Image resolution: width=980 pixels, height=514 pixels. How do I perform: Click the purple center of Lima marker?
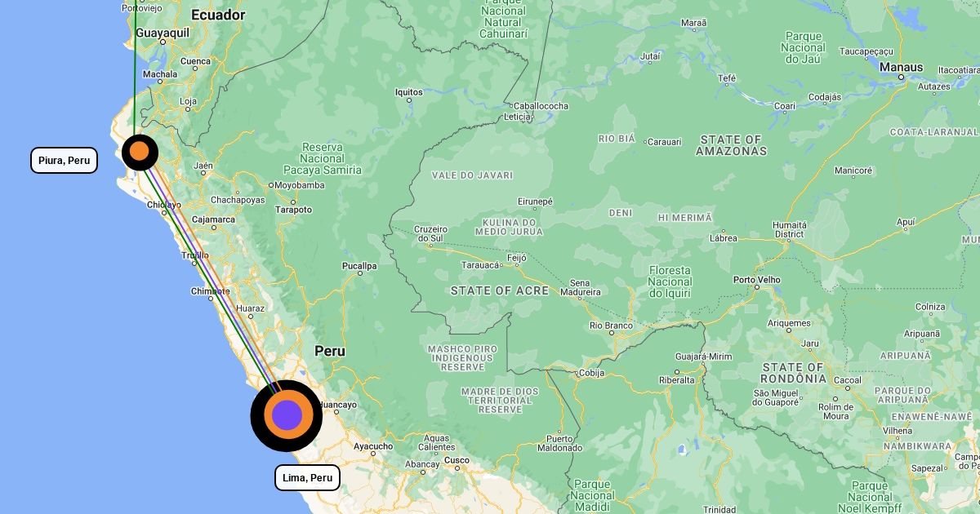[287, 415]
